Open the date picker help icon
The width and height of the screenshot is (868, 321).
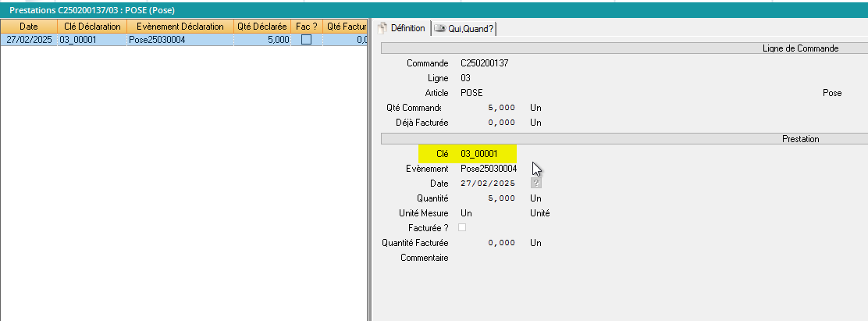535,183
